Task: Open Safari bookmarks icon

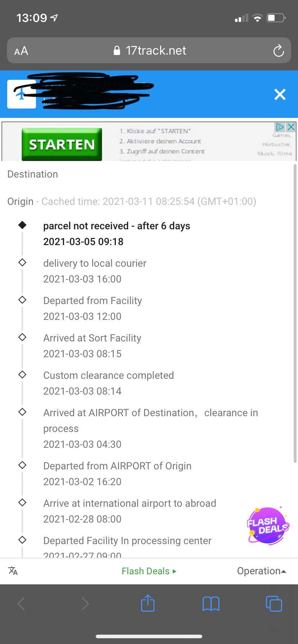Action: (x=211, y=603)
